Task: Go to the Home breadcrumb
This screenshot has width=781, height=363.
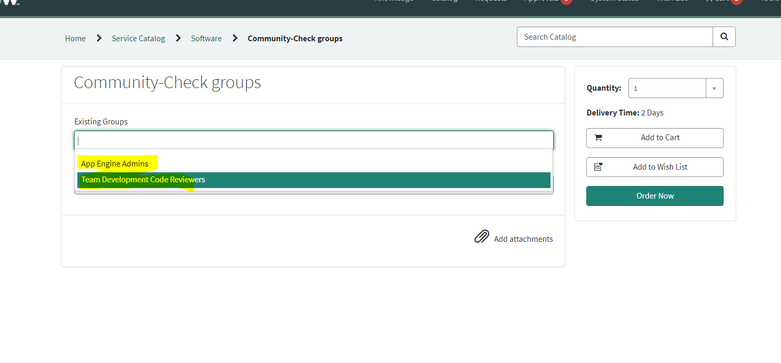Action: click(x=75, y=38)
